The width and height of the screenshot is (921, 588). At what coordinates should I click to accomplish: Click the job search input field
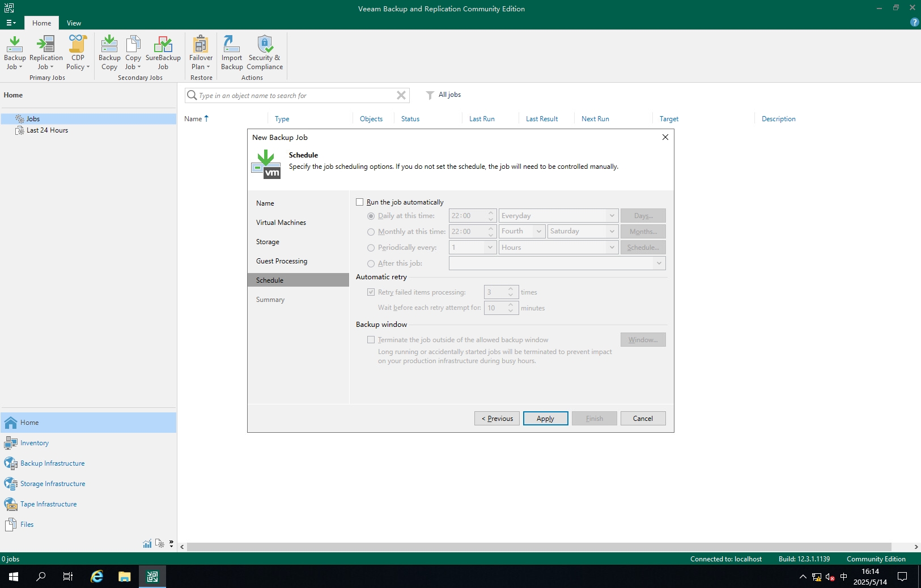295,96
